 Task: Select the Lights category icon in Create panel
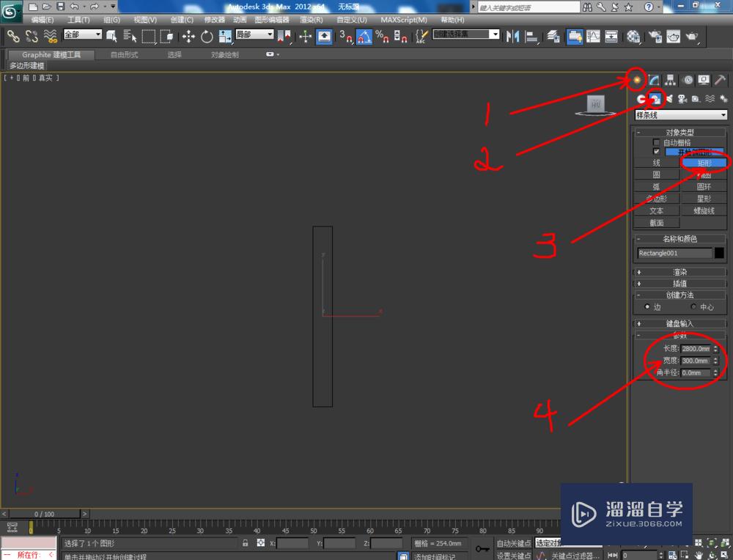pos(669,99)
